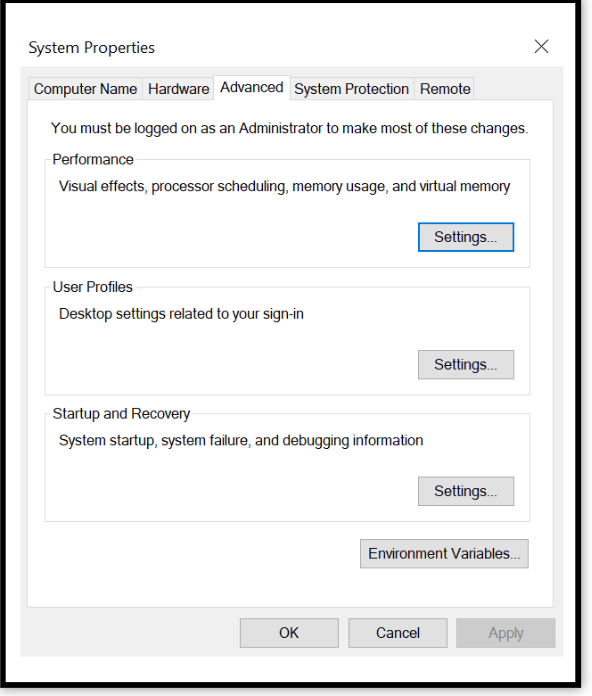Open the Hardware tab
Screen dimensions: 592x696
tap(178, 89)
